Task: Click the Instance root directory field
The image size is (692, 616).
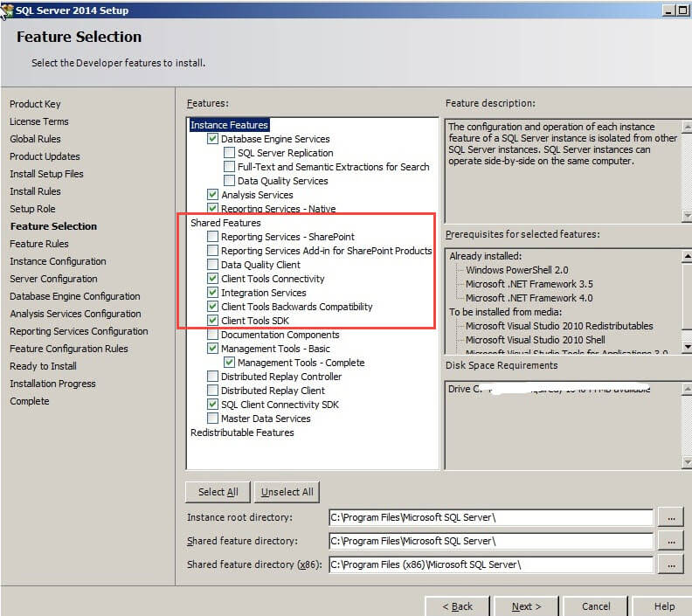Action: 491,517
